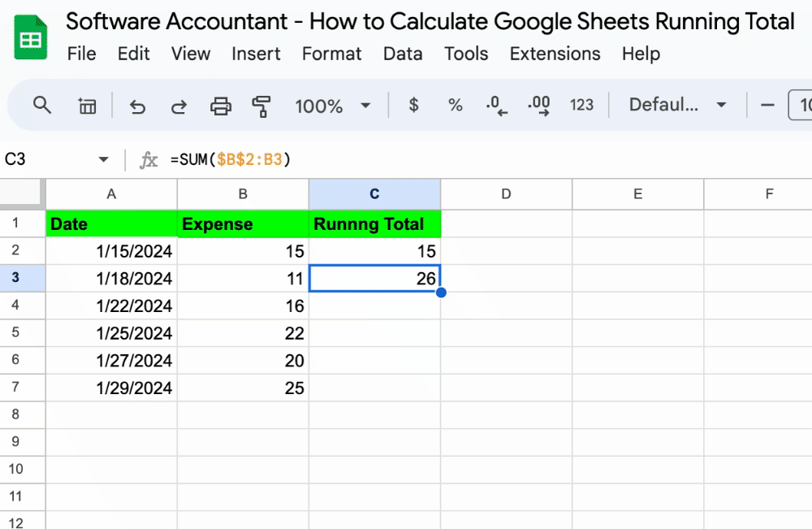The width and height of the screenshot is (812, 529).
Task: Select column B header
Action: pos(243,194)
